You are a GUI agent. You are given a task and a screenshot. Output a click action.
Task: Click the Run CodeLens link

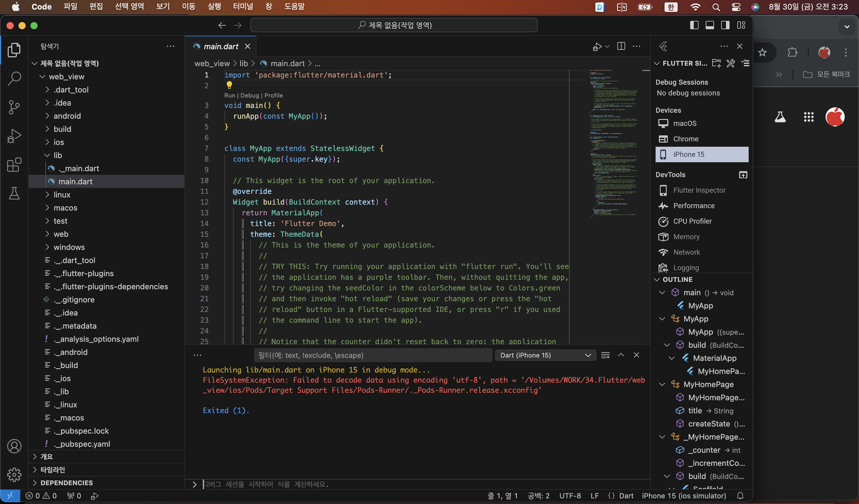[229, 95]
